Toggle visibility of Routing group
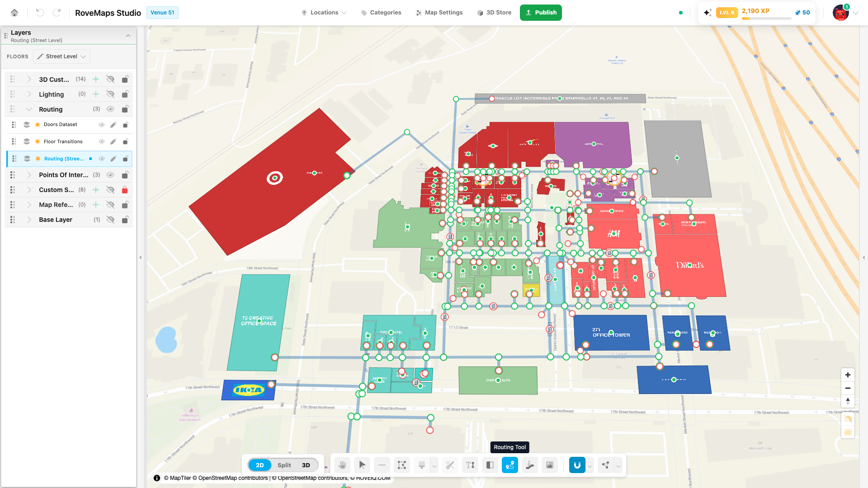The image size is (868, 488). [x=110, y=109]
